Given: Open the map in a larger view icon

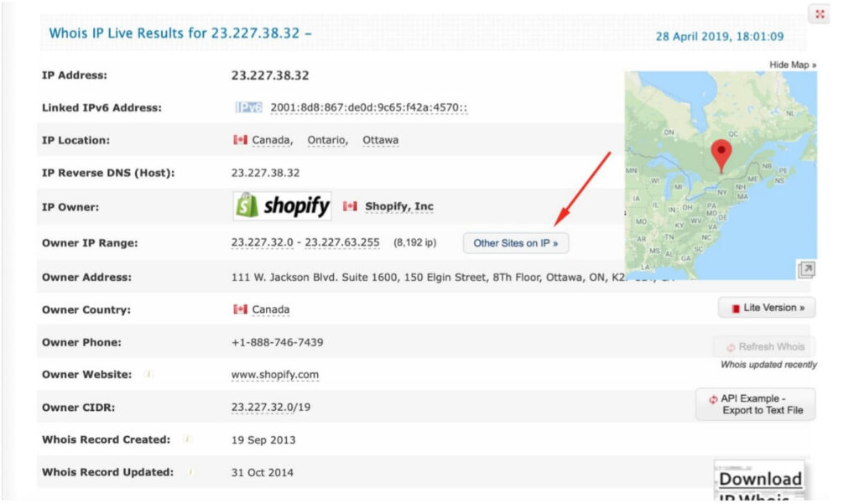Looking at the screenshot, I should [806, 269].
